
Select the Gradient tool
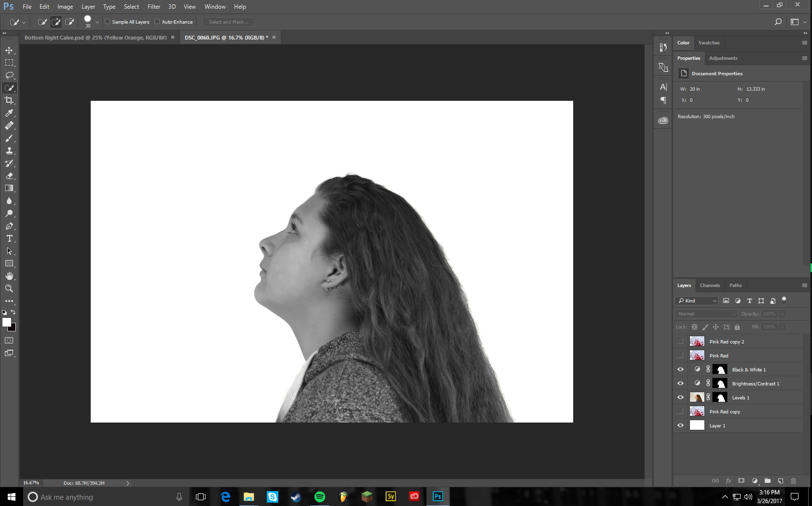click(9, 188)
